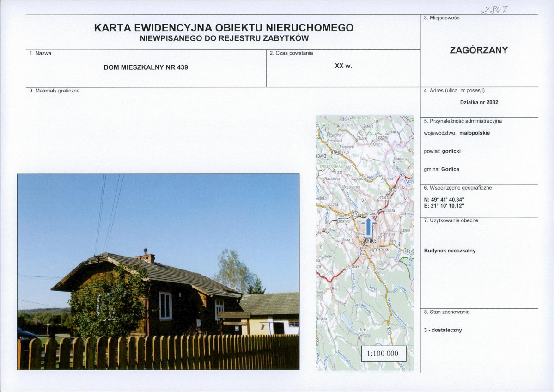The width and height of the screenshot is (554, 392).
Task: Click the handwritten number 2847
Action: [493, 10]
